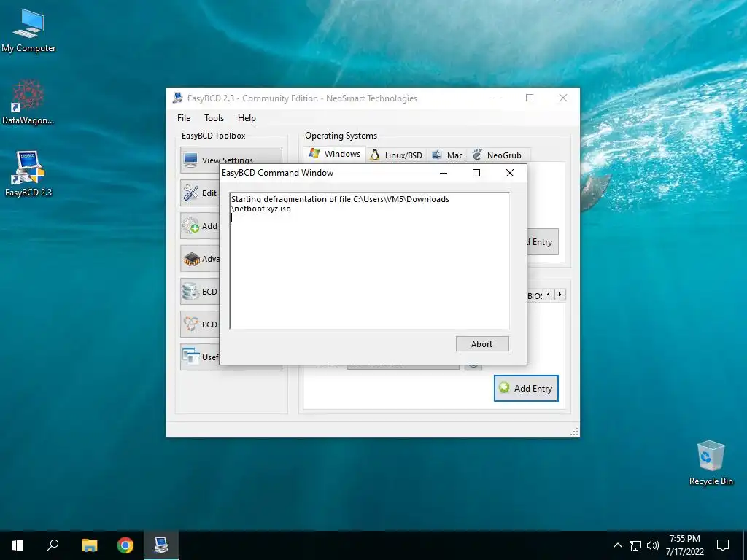Click the EasyBCD main window title icon
This screenshot has height=560, width=747.
click(178, 98)
